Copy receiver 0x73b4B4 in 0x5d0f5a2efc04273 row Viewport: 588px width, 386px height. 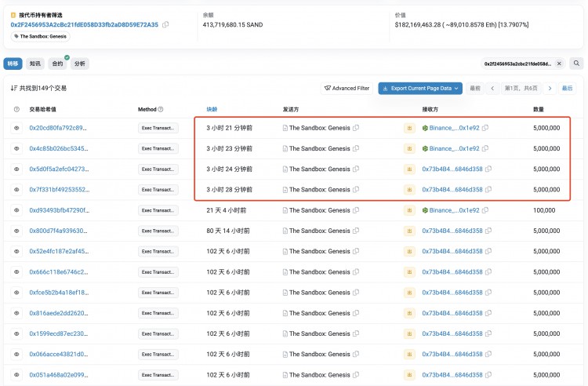488,169
